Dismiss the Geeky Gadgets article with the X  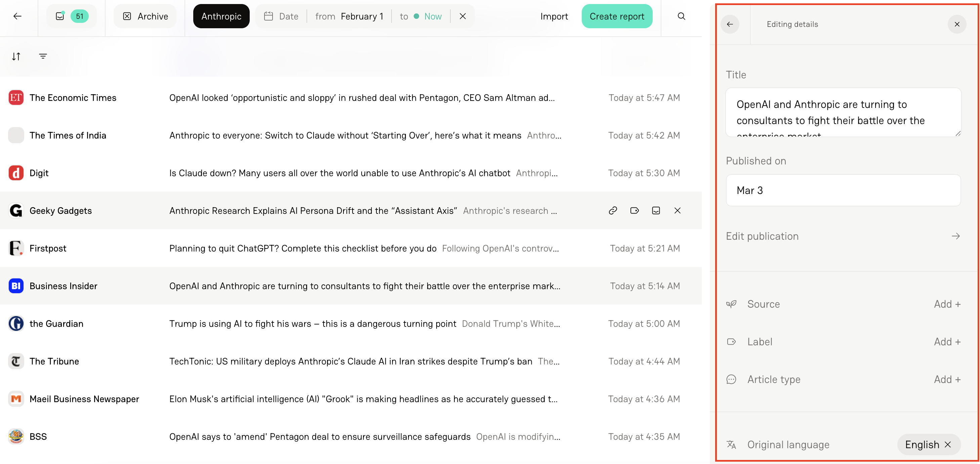[x=677, y=210]
